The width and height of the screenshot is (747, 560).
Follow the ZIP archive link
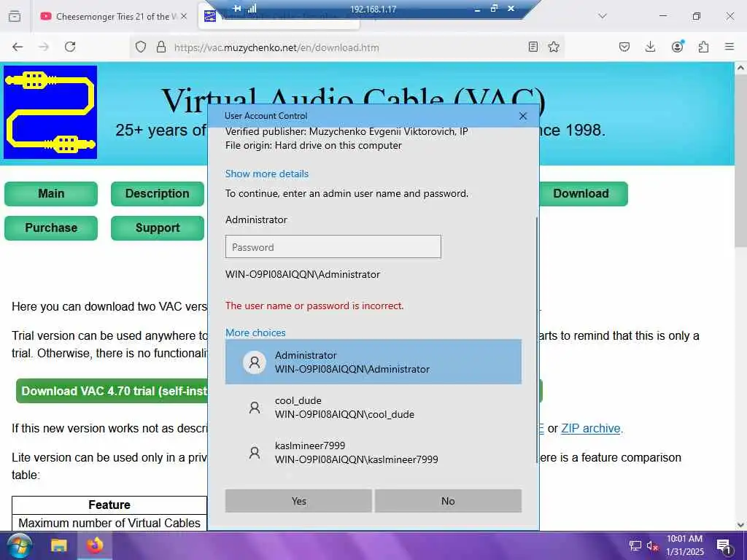(x=591, y=429)
